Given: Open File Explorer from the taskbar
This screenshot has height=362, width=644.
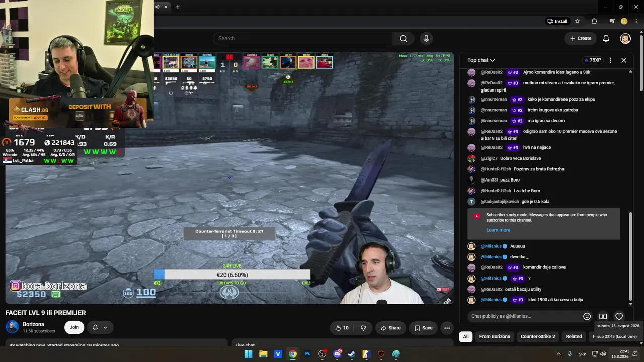Looking at the screenshot, I should tap(263, 354).
